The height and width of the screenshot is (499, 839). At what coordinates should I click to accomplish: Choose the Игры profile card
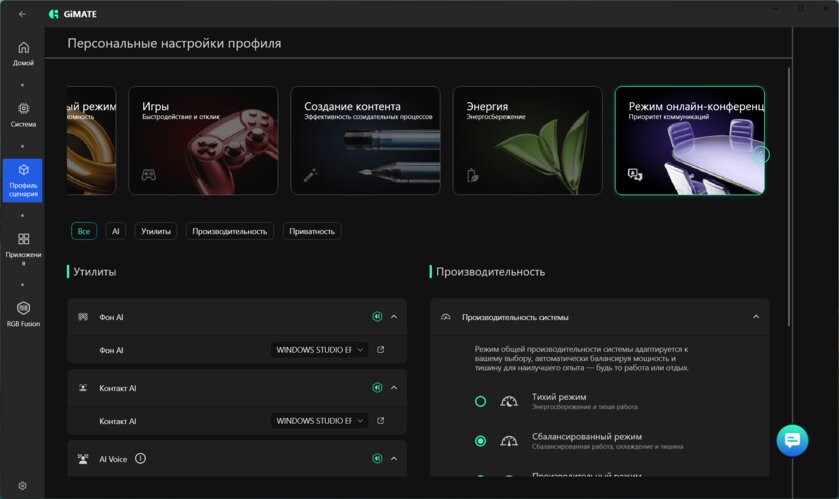(x=203, y=141)
